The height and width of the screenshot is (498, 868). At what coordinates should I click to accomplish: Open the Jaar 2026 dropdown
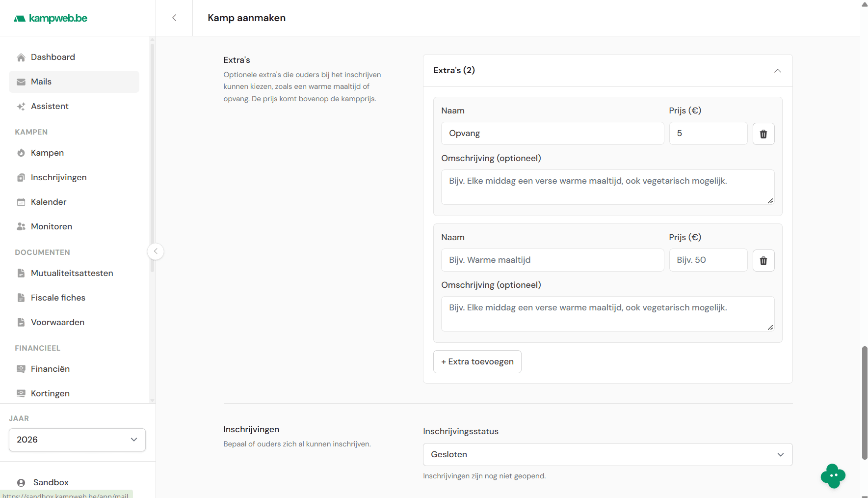(77, 440)
